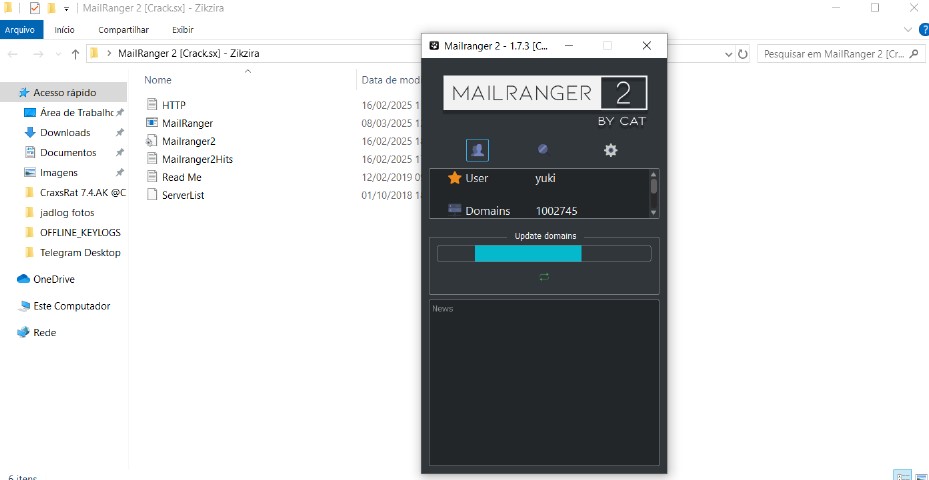The image size is (929, 480).
Task: Click the Explorer address bar path
Action: 188,53
